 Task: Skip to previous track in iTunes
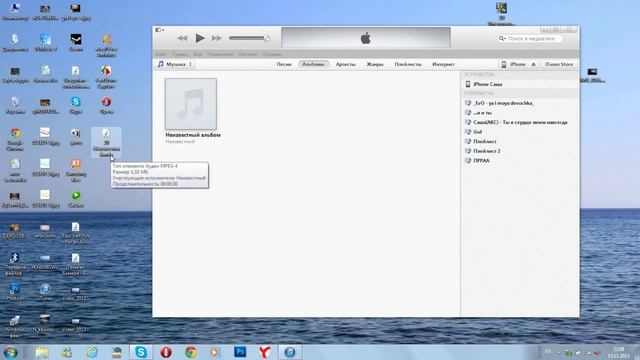(x=182, y=38)
